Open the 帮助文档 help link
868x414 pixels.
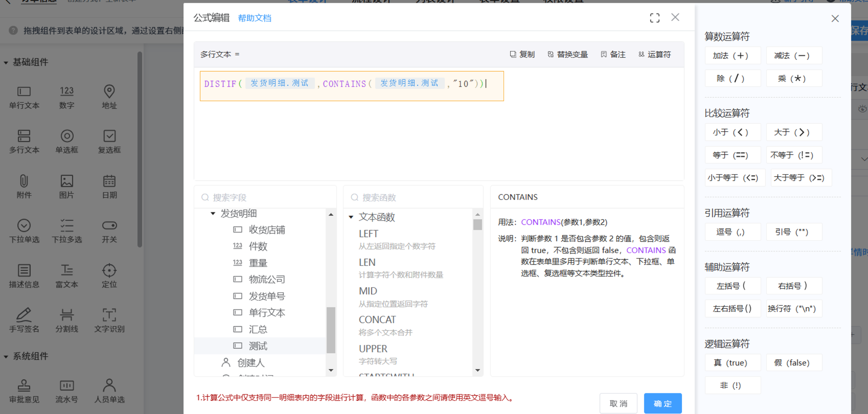[254, 18]
